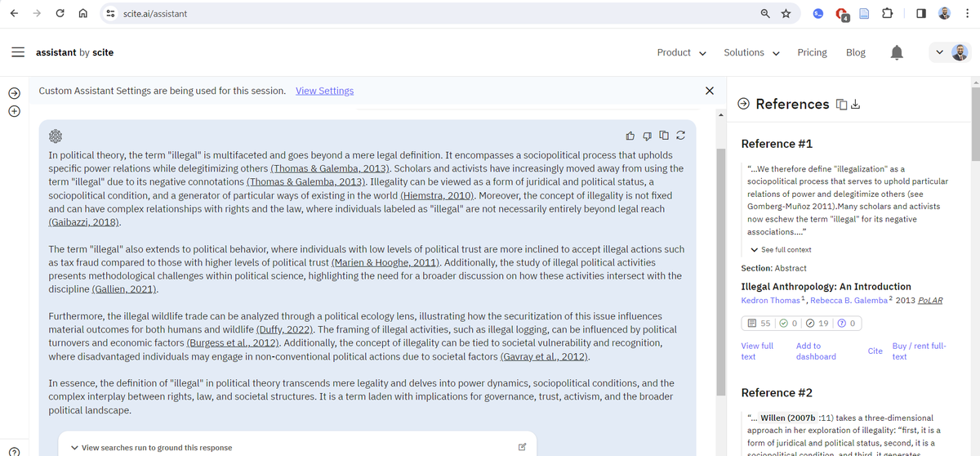Open the PoLAR journal link
Viewport: 980px width, 456px height.
[929, 300]
